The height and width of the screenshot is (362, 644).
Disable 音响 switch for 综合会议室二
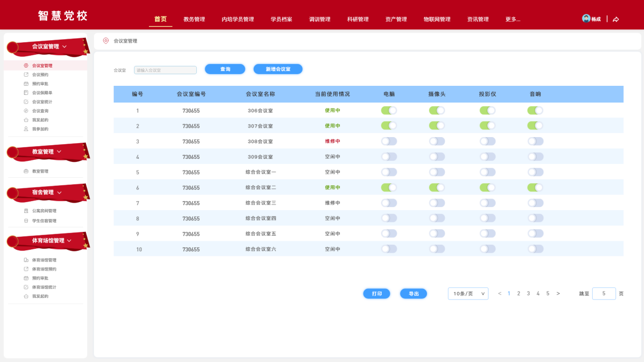pyautogui.click(x=535, y=187)
